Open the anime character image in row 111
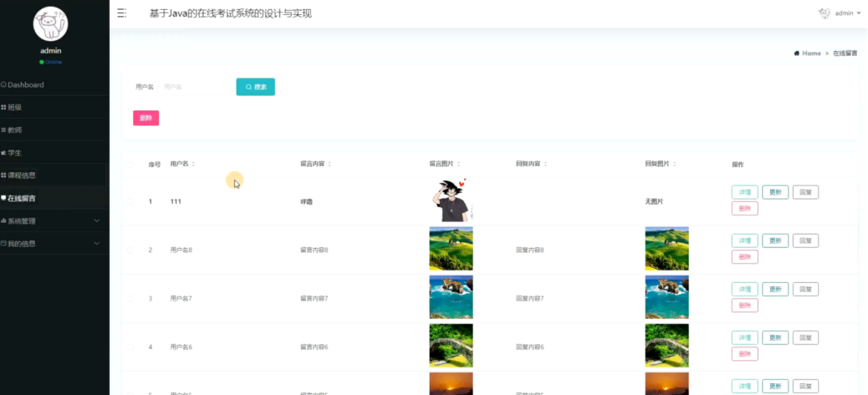Image resolution: width=868 pixels, height=395 pixels. point(451,200)
